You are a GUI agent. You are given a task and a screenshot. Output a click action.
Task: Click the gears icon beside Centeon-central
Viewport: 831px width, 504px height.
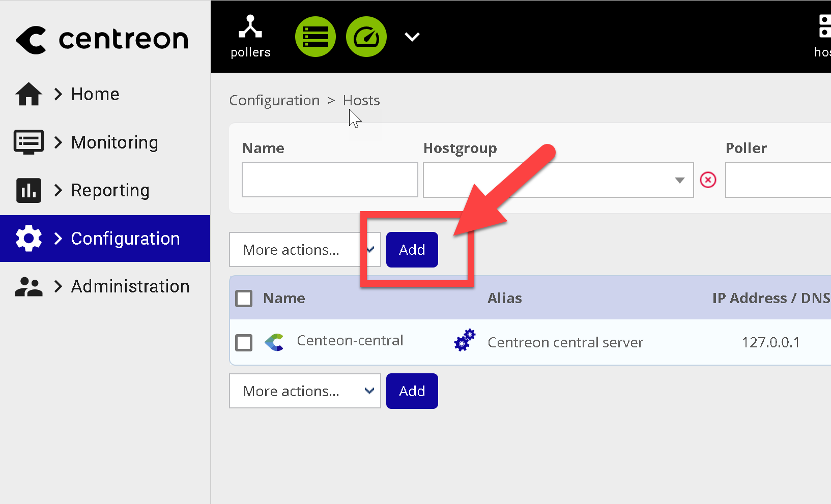coord(465,340)
